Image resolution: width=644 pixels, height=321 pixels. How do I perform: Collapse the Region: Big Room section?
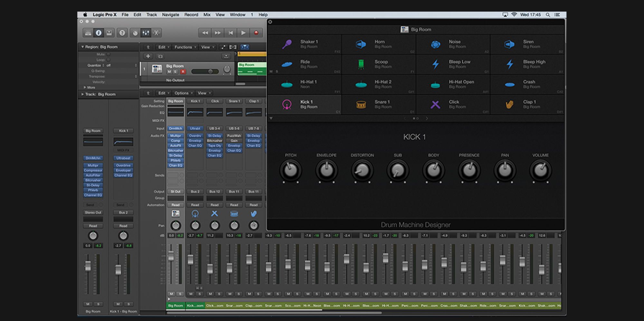[83, 47]
